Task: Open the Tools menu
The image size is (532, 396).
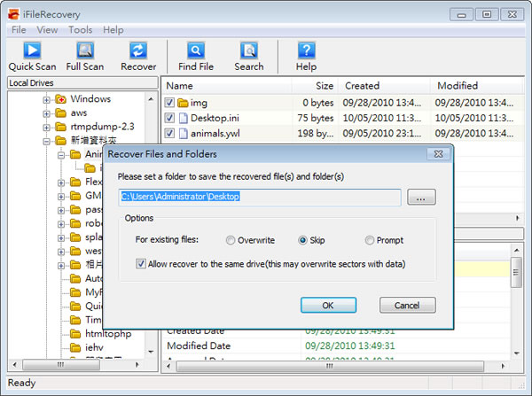Action: [80, 30]
